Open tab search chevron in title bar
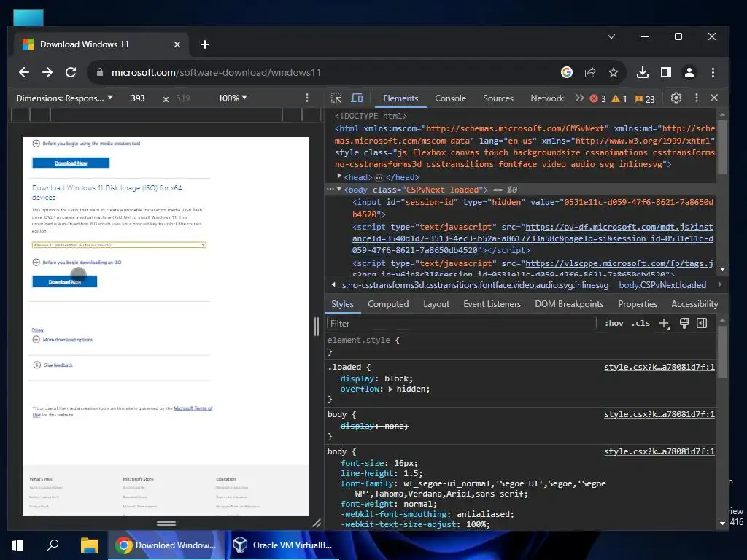747x560 pixels. coord(611,36)
